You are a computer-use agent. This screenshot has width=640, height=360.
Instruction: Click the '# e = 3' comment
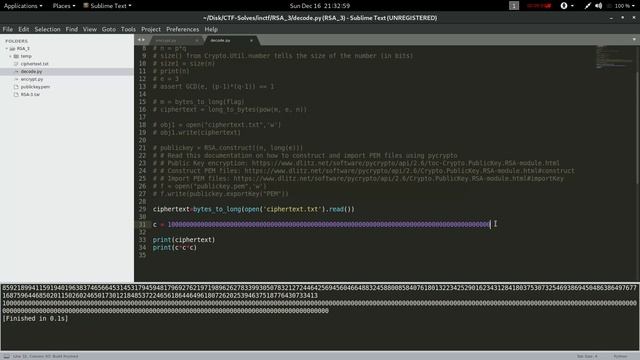pyautogui.click(x=166, y=79)
